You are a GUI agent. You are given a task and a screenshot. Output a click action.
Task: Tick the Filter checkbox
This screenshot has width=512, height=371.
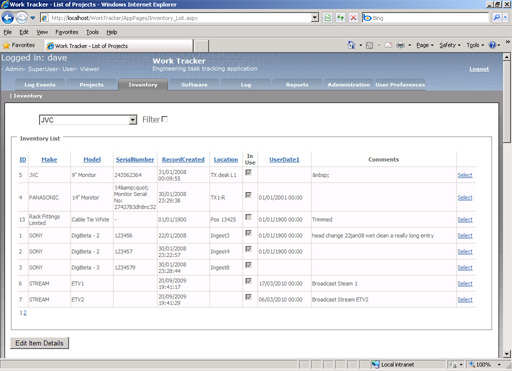tap(165, 119)
